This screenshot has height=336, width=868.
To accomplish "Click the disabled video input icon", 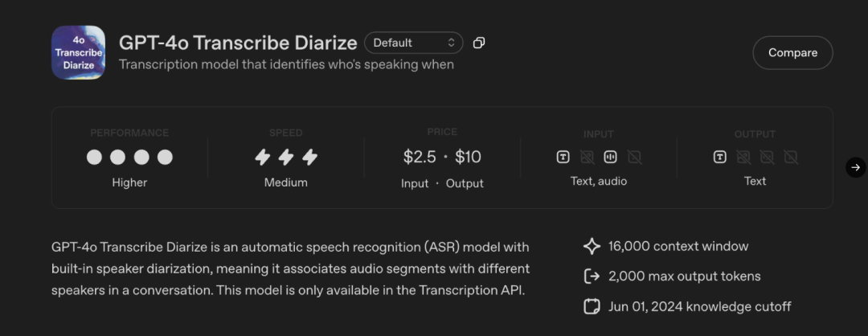I will [634, 157].
